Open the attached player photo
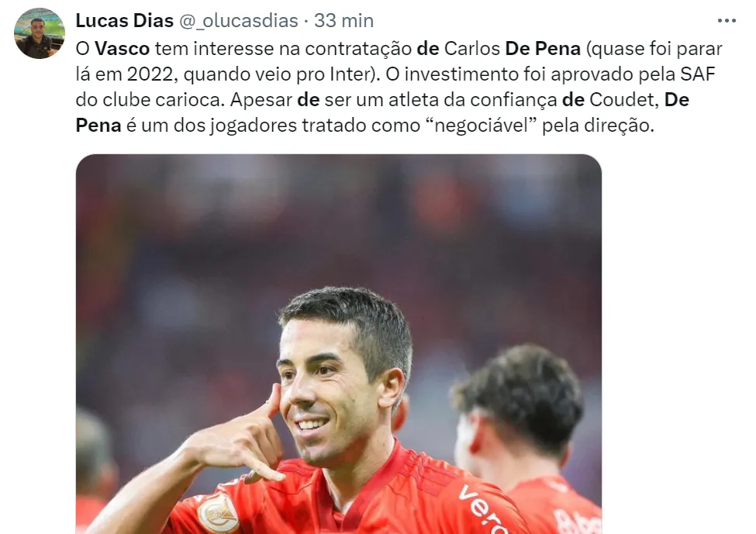 (339, 344)
